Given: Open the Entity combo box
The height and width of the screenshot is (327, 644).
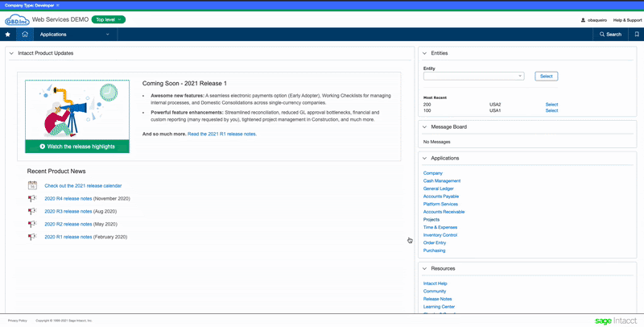Looking at the screenshot, I should (473, 76).
